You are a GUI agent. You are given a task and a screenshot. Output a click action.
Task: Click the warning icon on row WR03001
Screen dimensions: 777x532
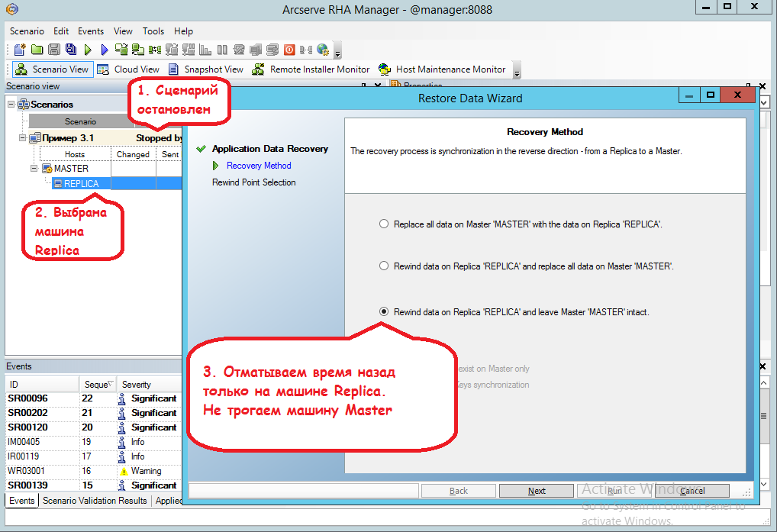click(124, 471)
